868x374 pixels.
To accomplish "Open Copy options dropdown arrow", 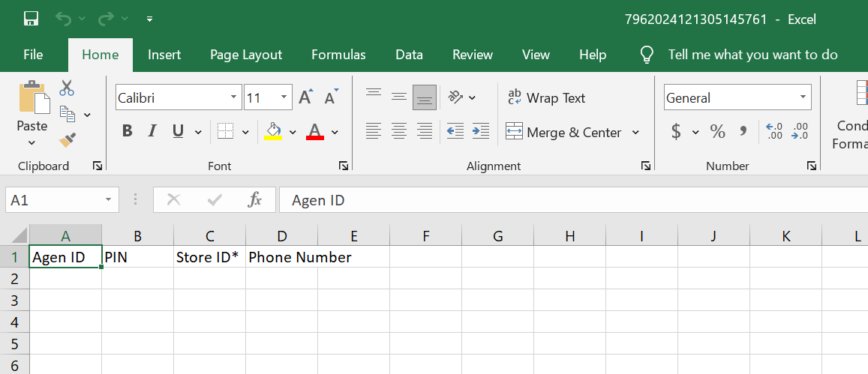I will tap(88, 115).
